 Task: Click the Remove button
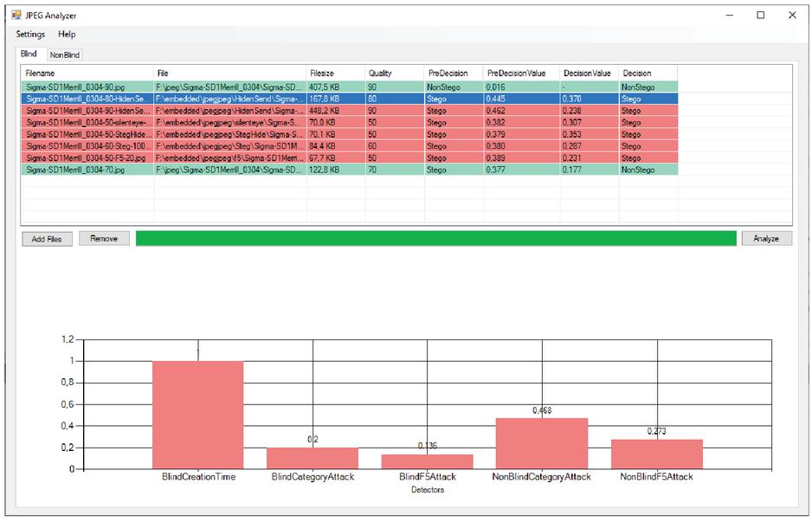click(x=104, y=239)
